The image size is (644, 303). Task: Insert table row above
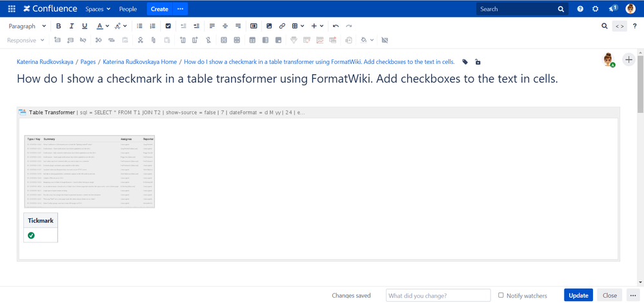(x=57, y=40)
